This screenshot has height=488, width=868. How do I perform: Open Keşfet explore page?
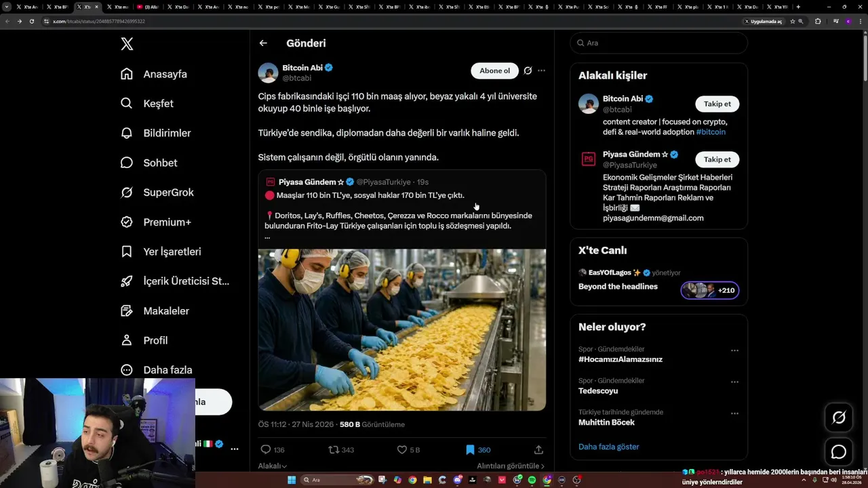[147, 104]
